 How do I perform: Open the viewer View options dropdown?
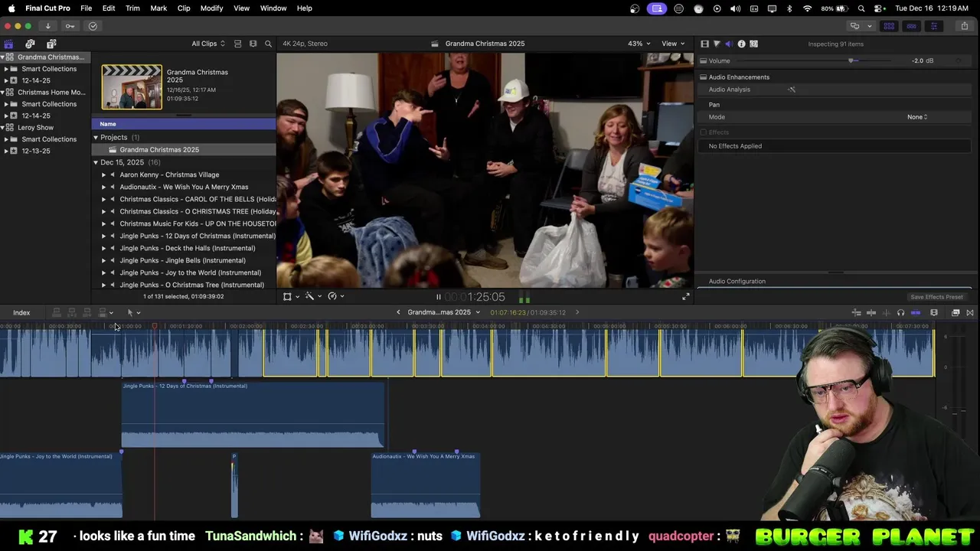[673, 44]
